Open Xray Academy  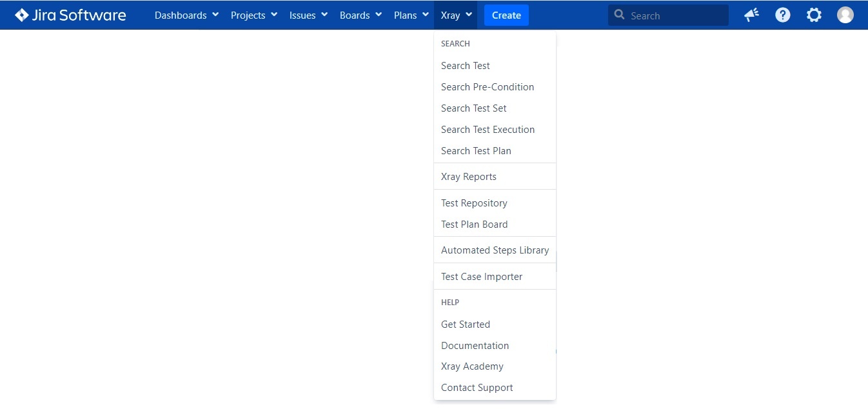pyautogui.click(x=495, y=366)
